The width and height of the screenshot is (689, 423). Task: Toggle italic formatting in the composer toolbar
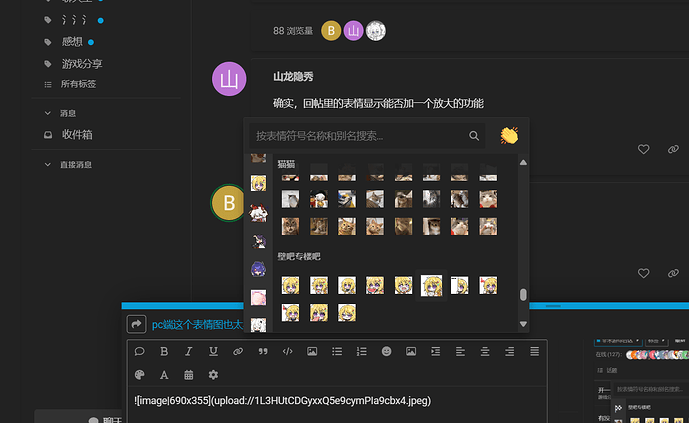[189, 351]
